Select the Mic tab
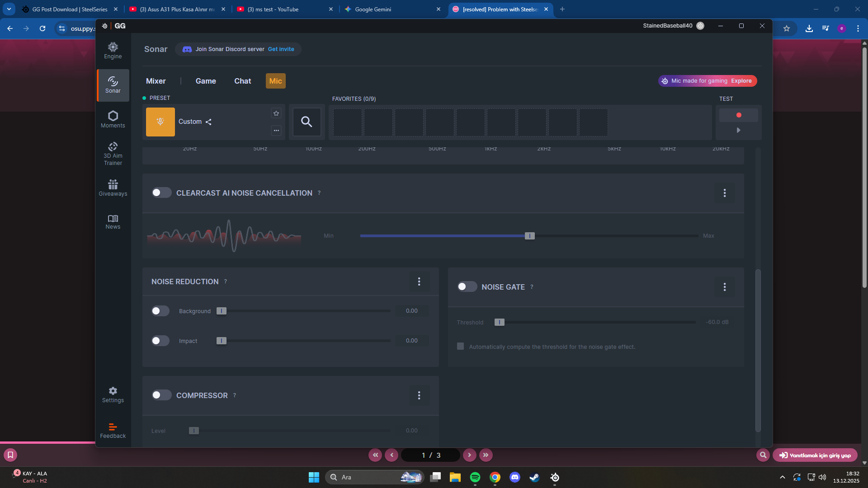Viewport: 868px width, 488px height. 276,81
